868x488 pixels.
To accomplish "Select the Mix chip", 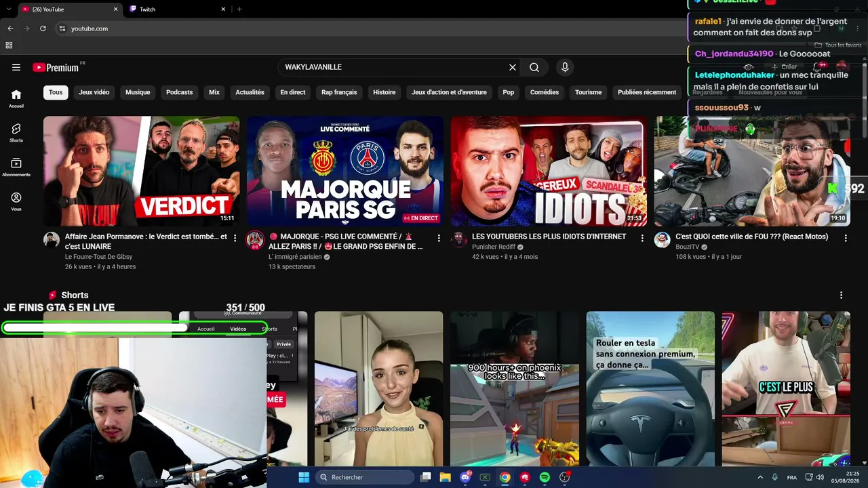I will coord(214,92).
